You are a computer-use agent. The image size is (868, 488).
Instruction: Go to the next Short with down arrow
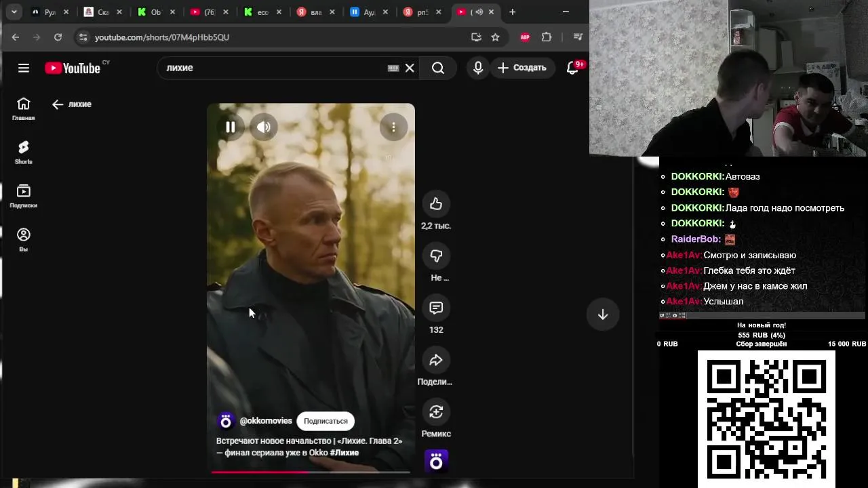pos(603,314)
